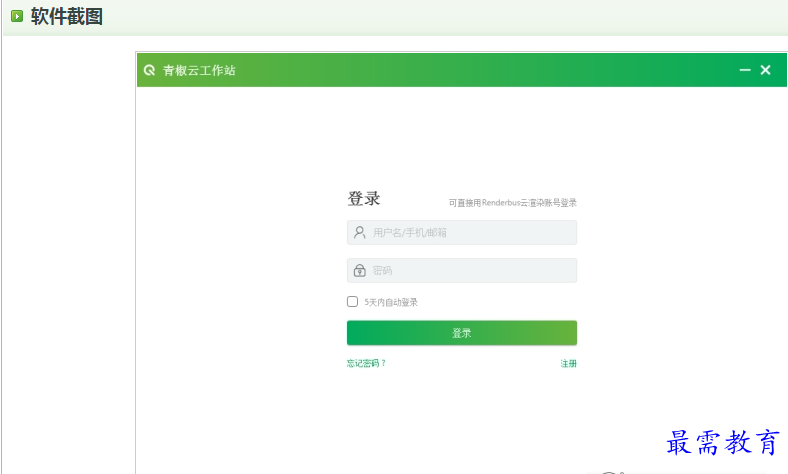
Task: Click the 可直接用Renderbus云渲染账号登录 hint text
Action: (513, 203)
